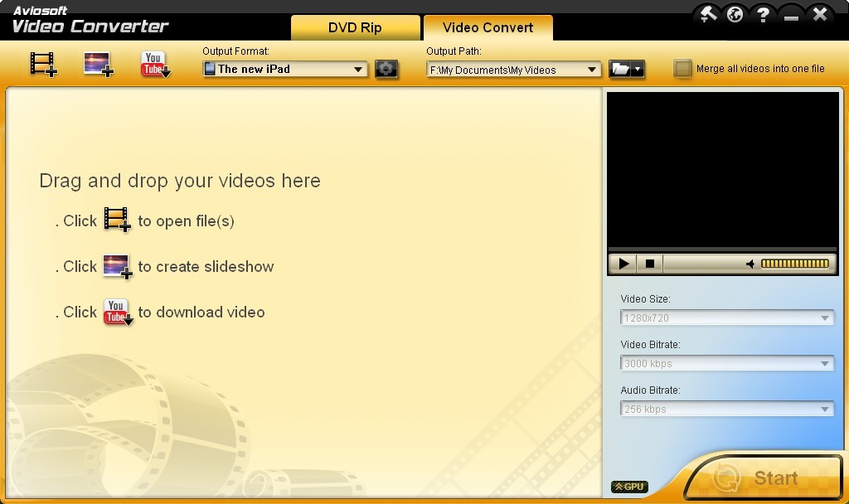Mute the preview speaker icon
This screenshot has width=849, height=504.
pos(750,264)
